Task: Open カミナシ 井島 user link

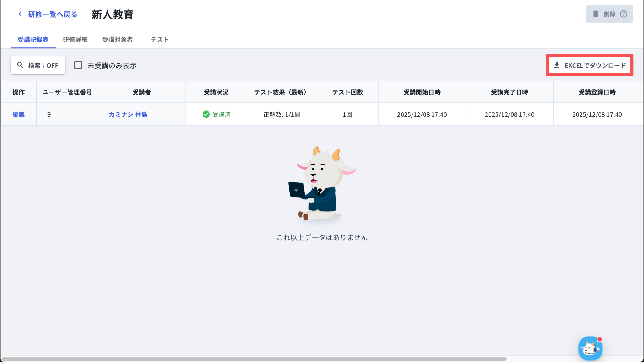Action: [128, 114]
